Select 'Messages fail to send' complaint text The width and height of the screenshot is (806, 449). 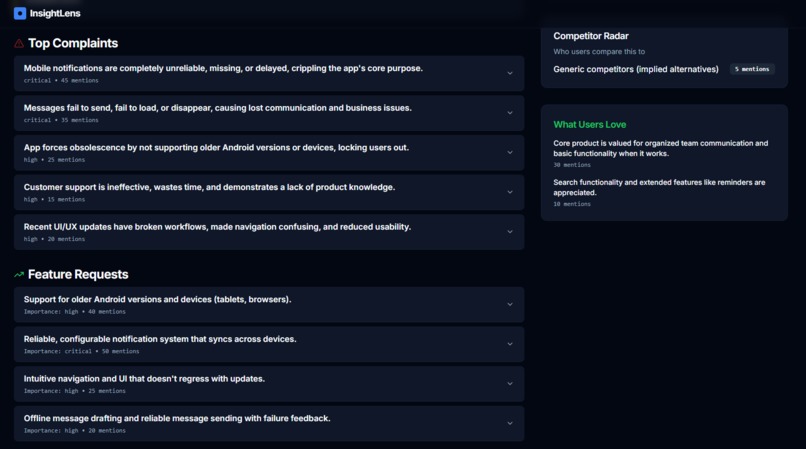tap(217, 108)
